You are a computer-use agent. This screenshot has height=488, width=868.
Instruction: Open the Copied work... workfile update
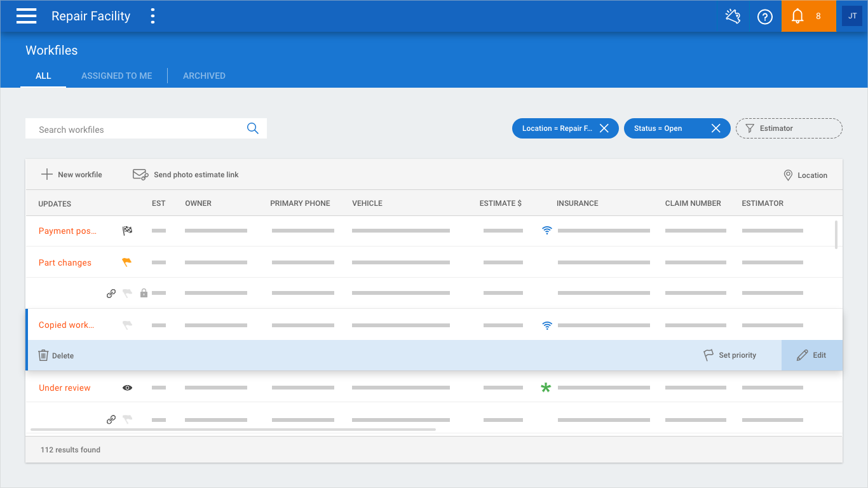pos(66,325)
